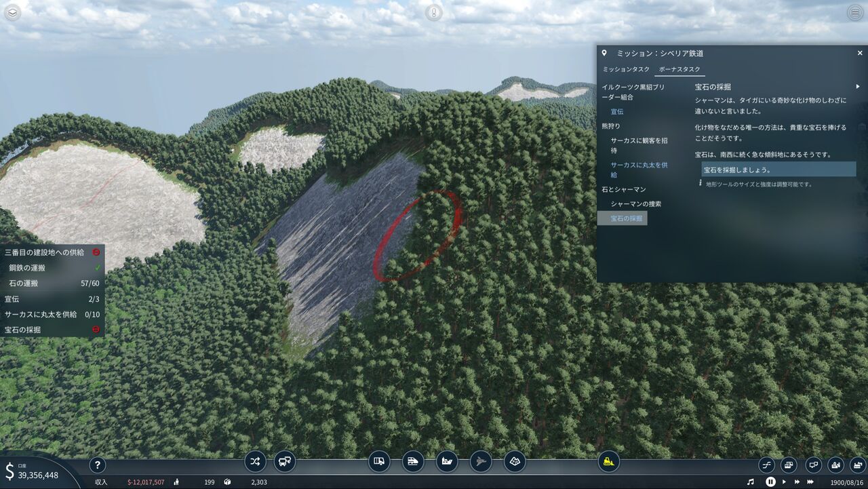Click the account balance 39,356,448
The width and height of the screenshot is (868, 489).
[x=38, y=475]
